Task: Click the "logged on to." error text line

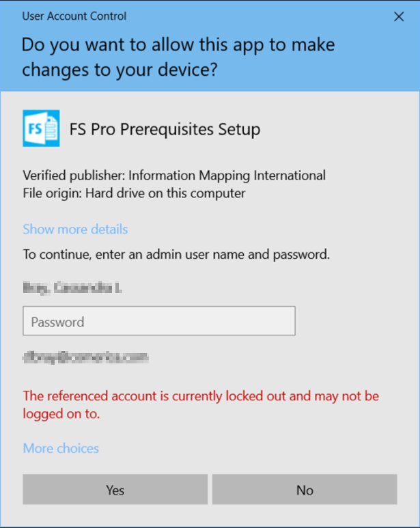Action: click(61, 414)
